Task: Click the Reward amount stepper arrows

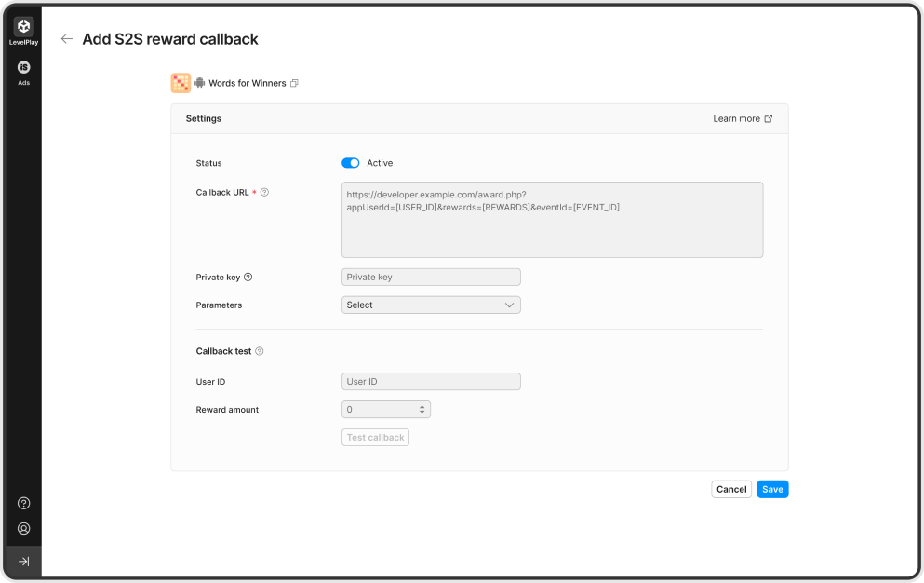Action: tap(422, 410)
